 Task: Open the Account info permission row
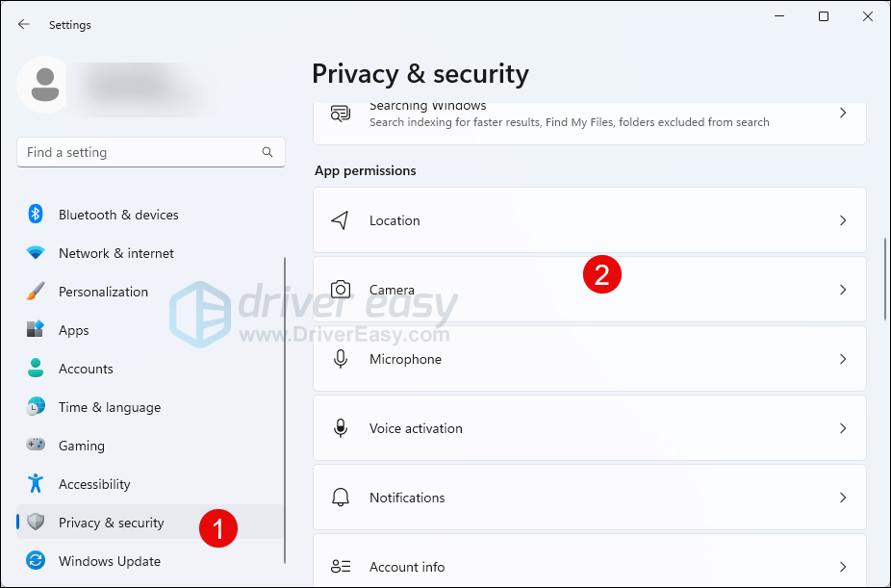coord(589,567)
